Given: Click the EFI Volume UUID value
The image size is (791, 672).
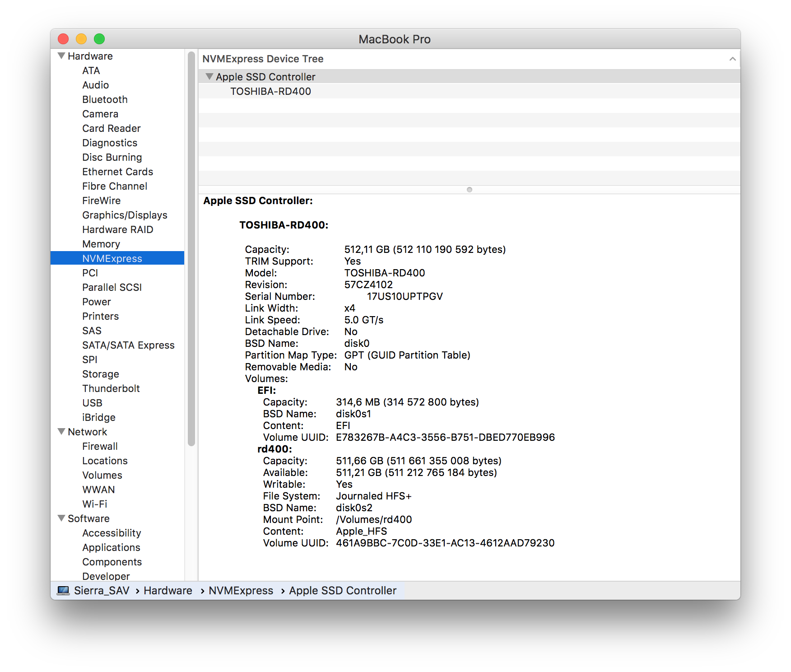Looking at the screenshot, I should point(446,437).
